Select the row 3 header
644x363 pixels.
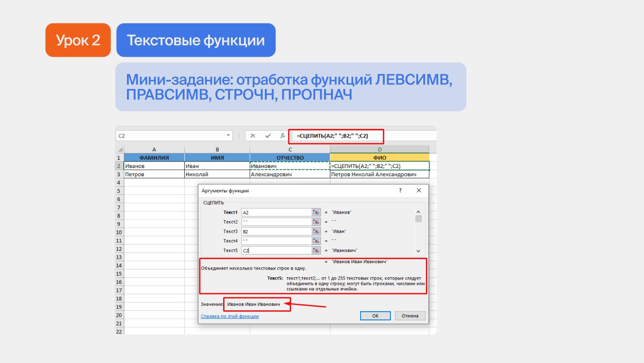(119, 174)
